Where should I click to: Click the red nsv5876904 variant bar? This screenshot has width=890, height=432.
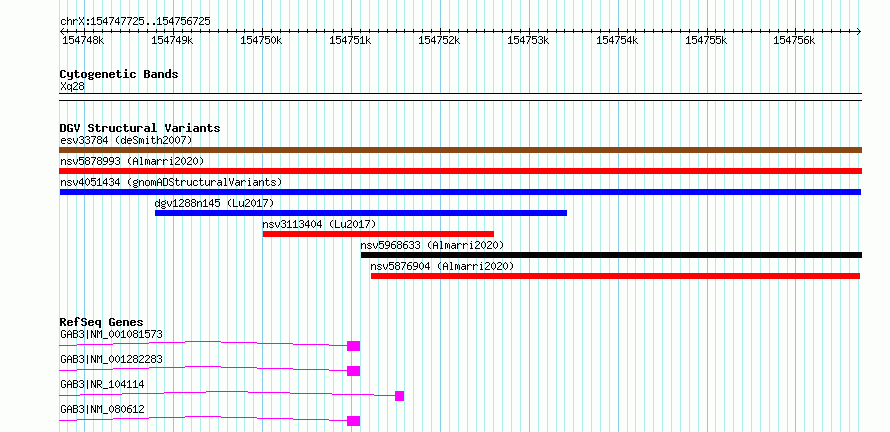[x=615, y=276]
